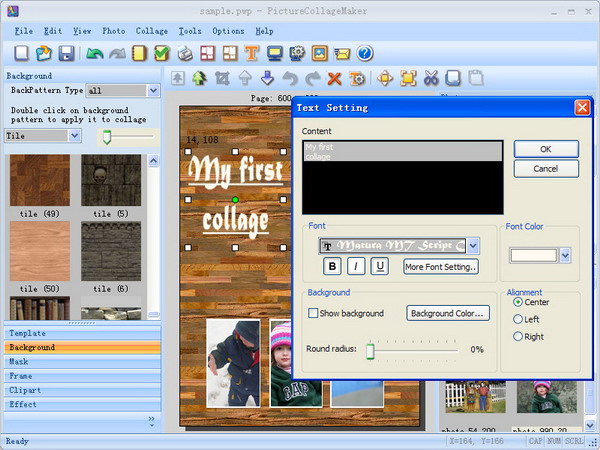Set as wallpaper with monitor icon
Screen dimensions: 600x450
(x=275, y=53)
